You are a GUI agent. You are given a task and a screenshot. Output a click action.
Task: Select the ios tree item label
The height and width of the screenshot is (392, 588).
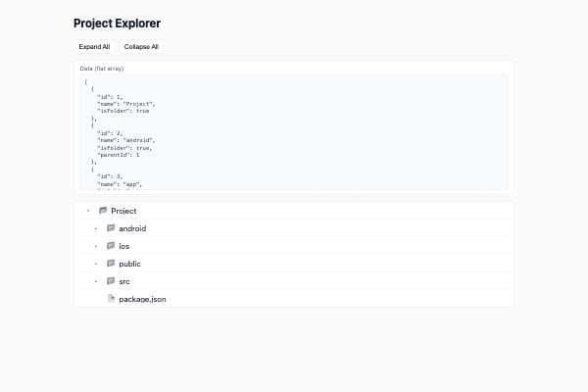tap(124, 246)
